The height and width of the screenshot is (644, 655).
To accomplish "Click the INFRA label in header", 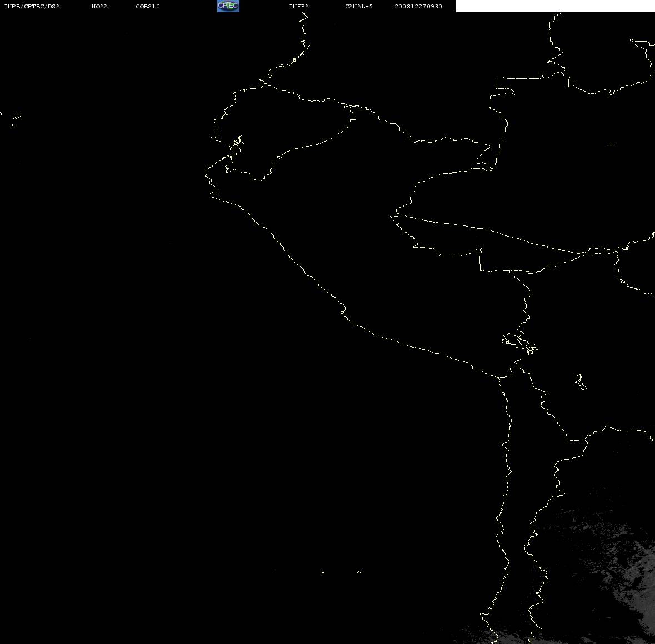I will (299, 7).
